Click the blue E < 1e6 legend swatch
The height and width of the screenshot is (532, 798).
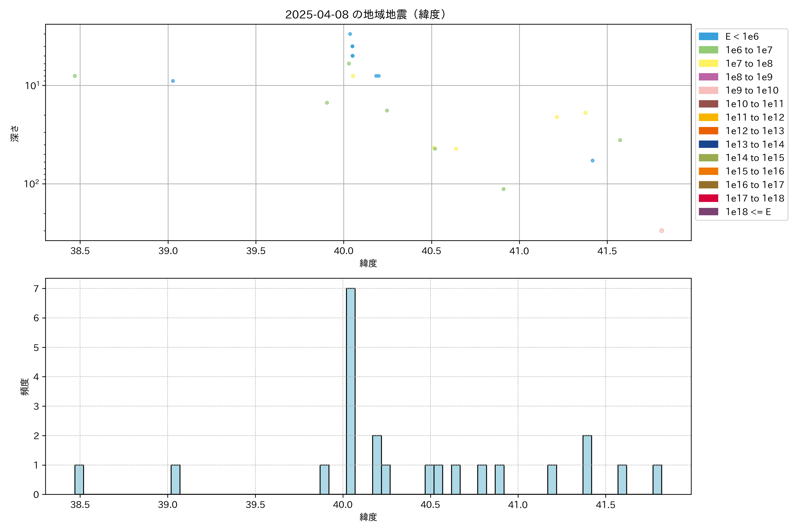tap(708, 37)
